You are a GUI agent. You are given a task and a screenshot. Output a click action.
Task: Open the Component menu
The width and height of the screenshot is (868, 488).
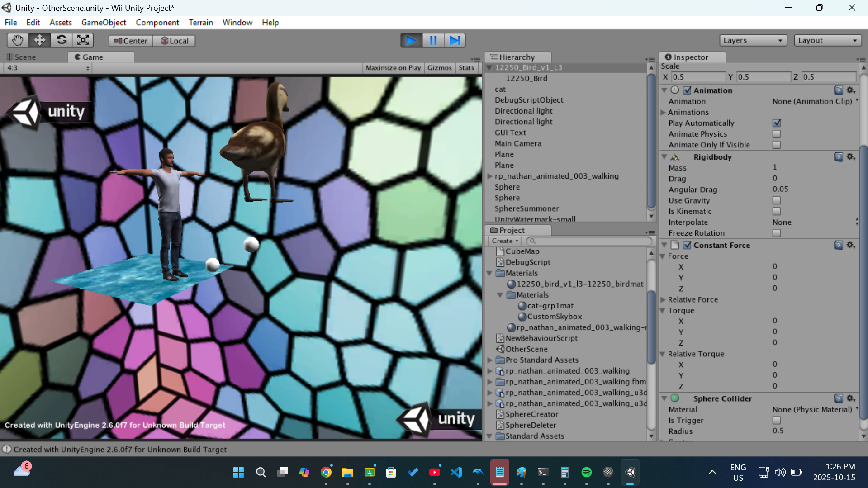coord(157,22)
